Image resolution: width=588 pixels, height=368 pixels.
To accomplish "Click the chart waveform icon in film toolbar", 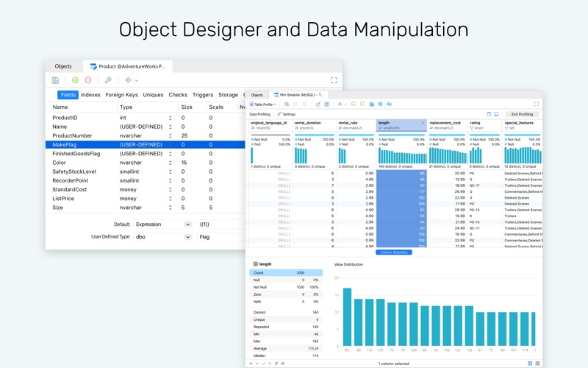I will point(390,104).
